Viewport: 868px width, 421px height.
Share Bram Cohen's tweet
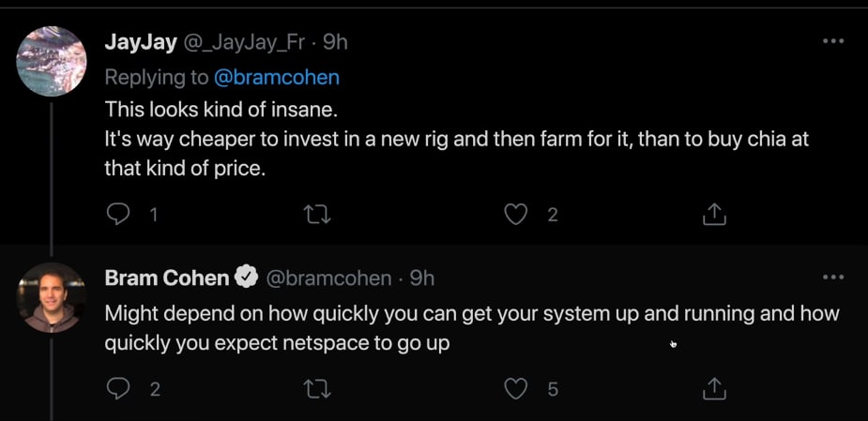point(714,389)
